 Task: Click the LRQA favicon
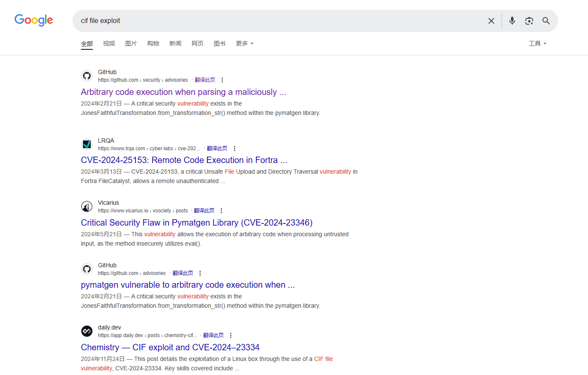(87, 144)
